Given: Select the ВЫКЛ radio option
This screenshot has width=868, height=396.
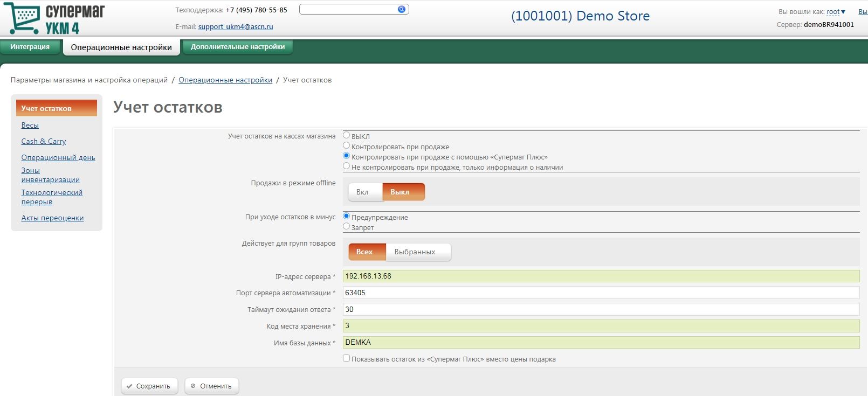Looking at the screenshot, I should [347, 135].
